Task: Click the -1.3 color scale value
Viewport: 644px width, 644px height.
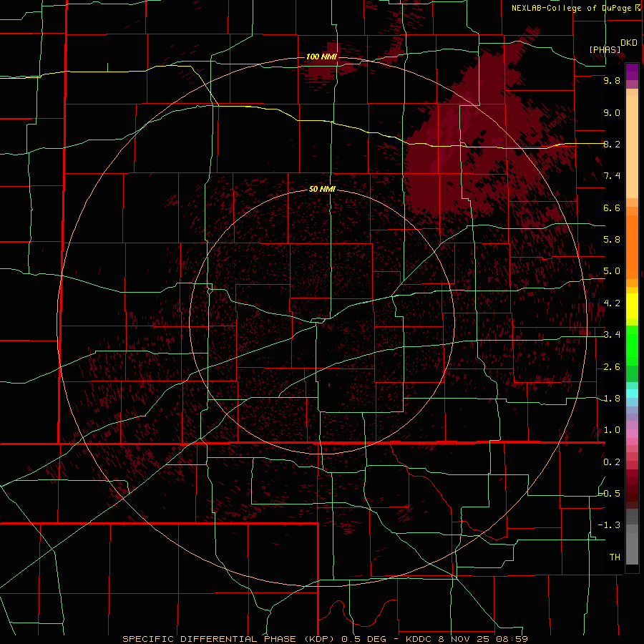Action: pyautogui.click(x=610, y=525)
